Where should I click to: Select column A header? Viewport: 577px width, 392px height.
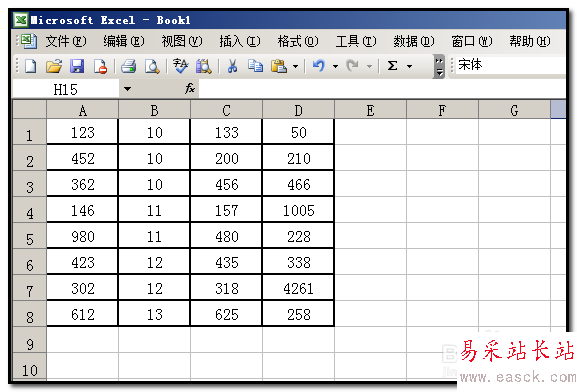coord(82,110)
